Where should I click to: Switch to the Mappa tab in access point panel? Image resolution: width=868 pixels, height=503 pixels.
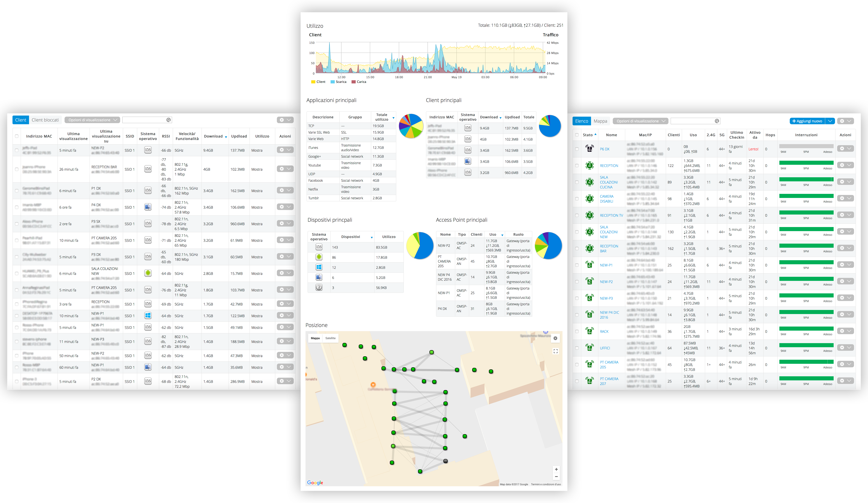600,121
